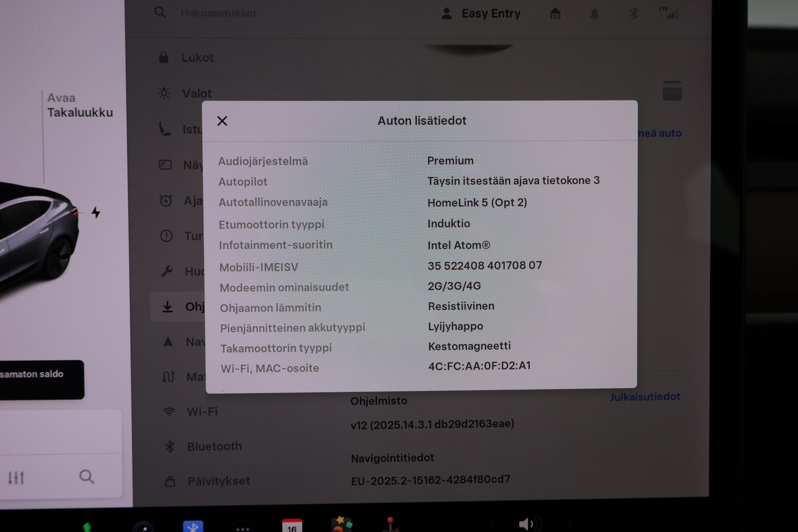Open the equalizer sliders icon
The width and height of the screenshot is (798, 532).
tap(16, 477)
